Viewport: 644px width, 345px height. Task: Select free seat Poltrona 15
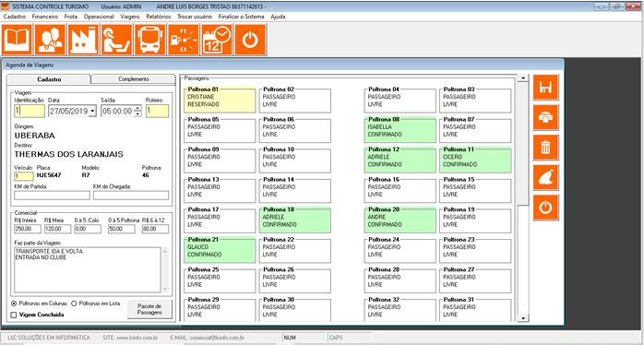pyautogui.click(x=475, y=191)
